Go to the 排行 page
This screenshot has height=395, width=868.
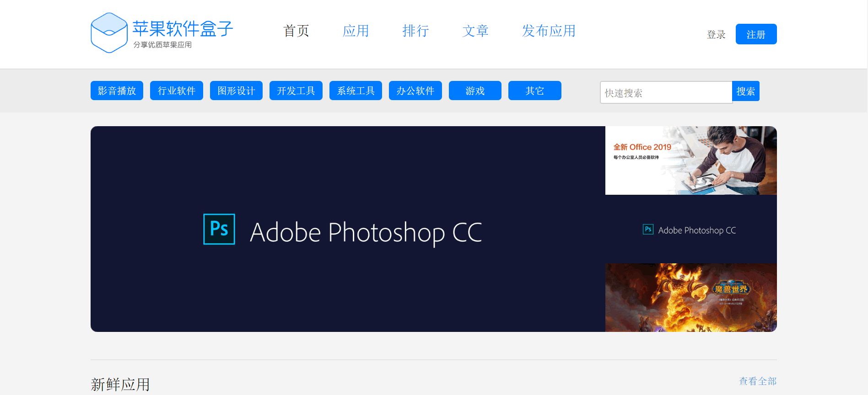[x=415, y=31]
